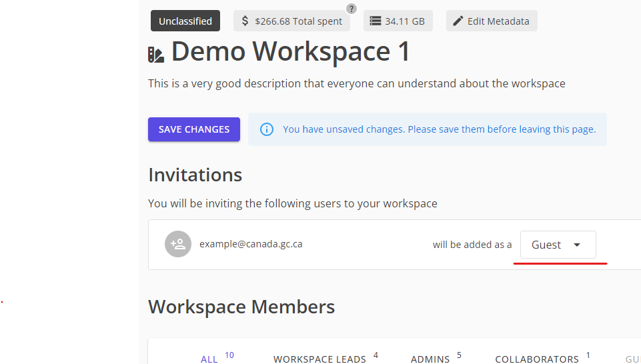Click the example@canada.gc.ca invitation email

251,244
